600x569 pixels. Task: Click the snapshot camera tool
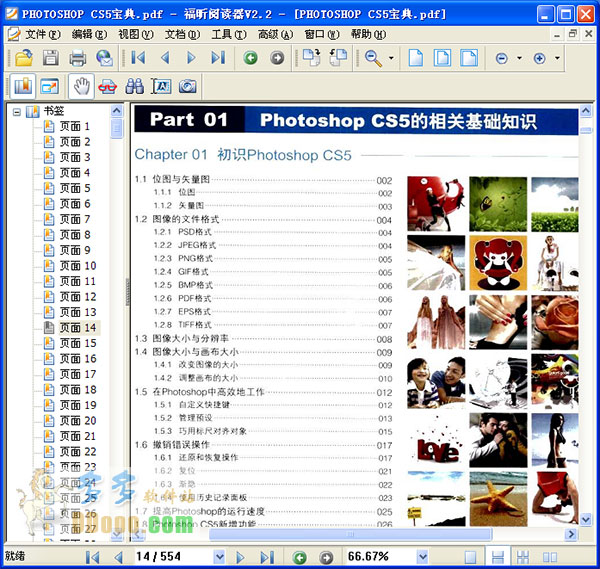point(188,86)
